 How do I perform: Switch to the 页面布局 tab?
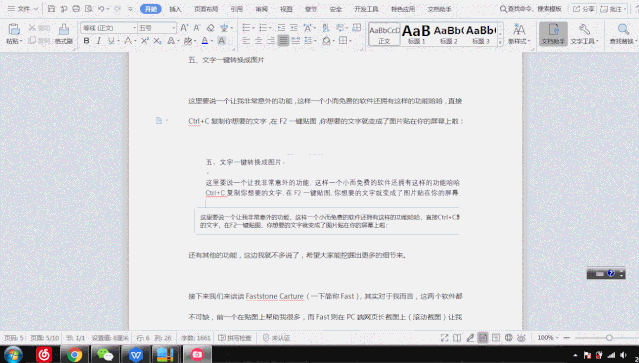(206, 9)
